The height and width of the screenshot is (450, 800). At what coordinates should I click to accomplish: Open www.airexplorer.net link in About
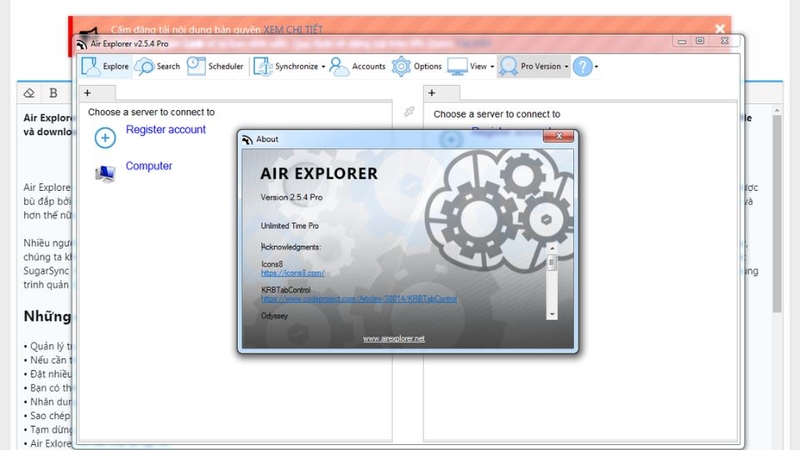pyautogui.click(x=394, y=338)
